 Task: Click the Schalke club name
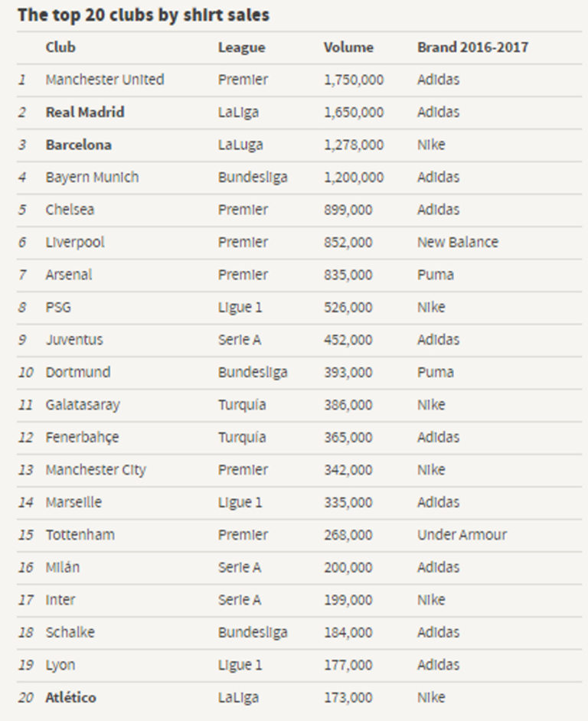pyautogui.click(x=70, y=632)
